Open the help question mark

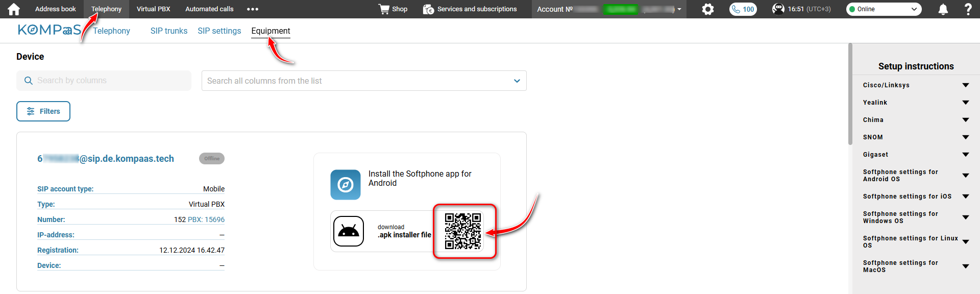click(x=968, y=9)
